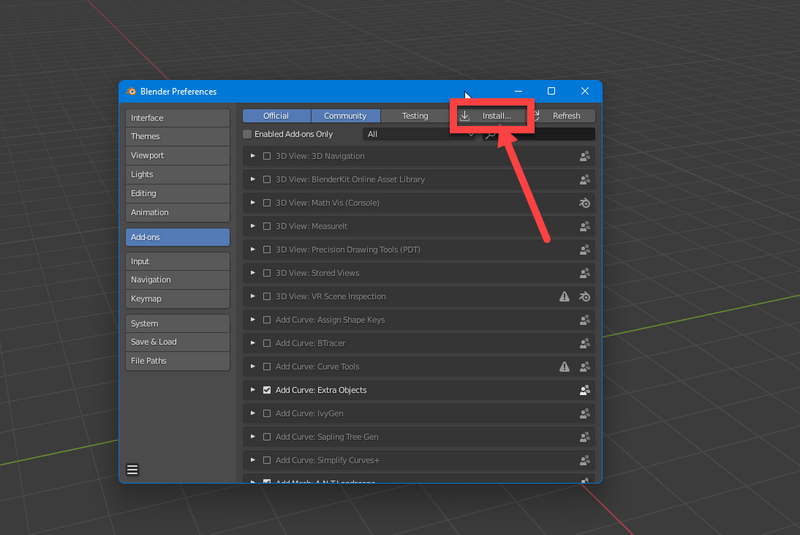Check the Enabled Add-ons Only box
The image size is (800, 535).
[x=248, y=134]
